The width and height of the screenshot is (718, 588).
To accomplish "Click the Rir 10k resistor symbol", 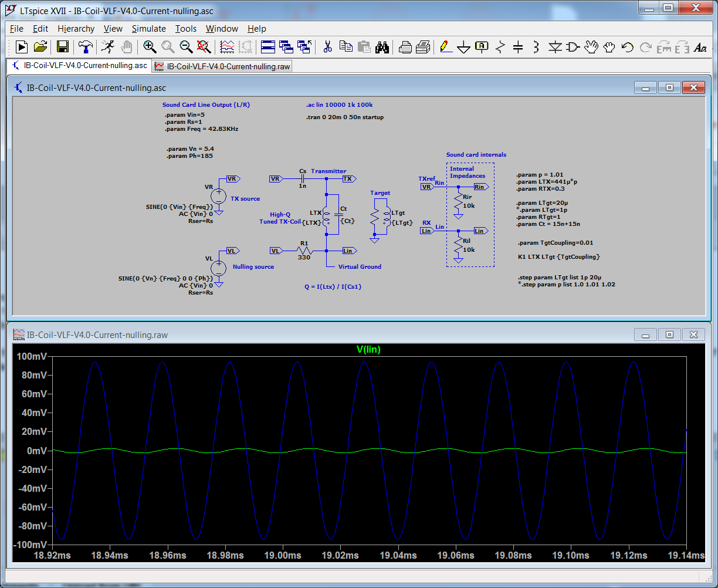I will click(459, 201).
